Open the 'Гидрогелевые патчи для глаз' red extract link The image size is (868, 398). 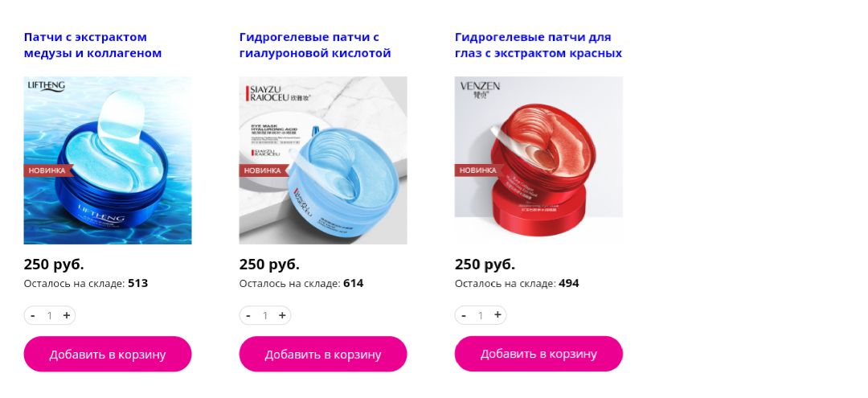point(538,45)
